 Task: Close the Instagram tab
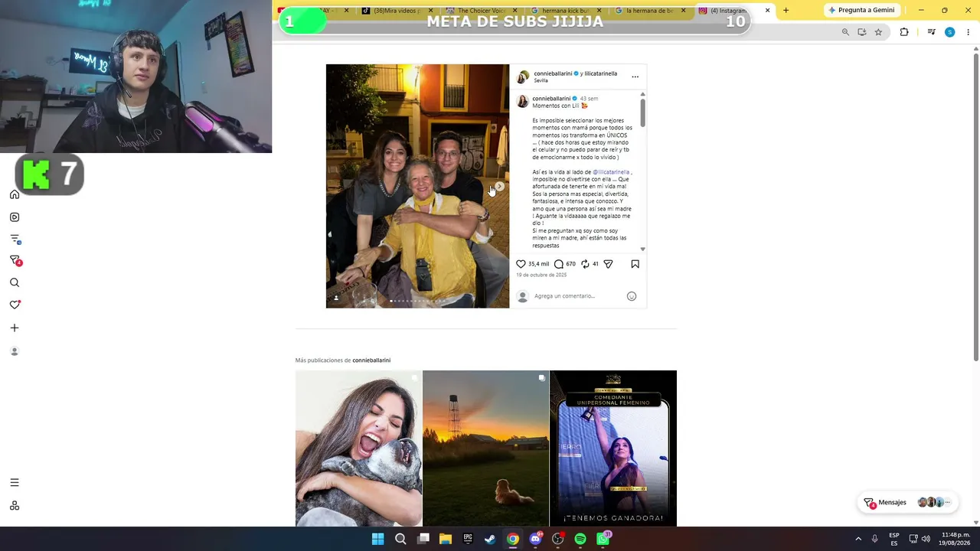(x=767, y=11)
